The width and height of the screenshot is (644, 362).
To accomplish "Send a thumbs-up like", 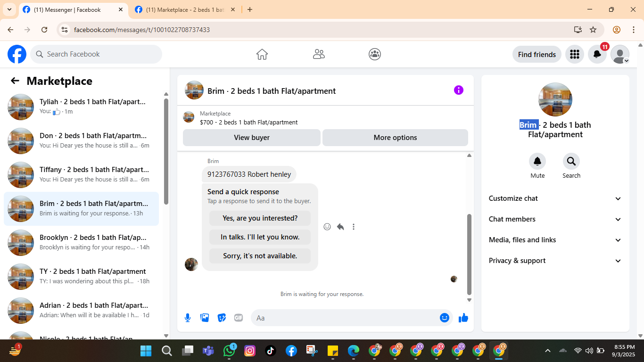I will click(x=463, y=318).
